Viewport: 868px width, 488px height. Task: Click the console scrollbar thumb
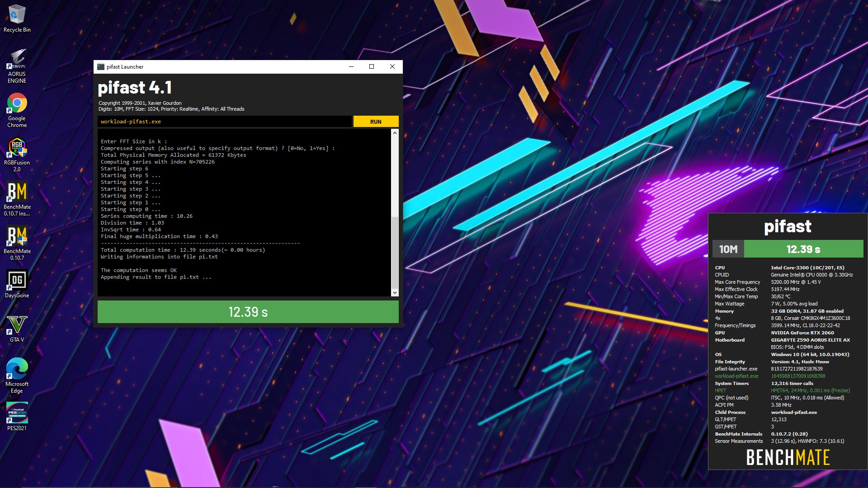coord(395,253)
